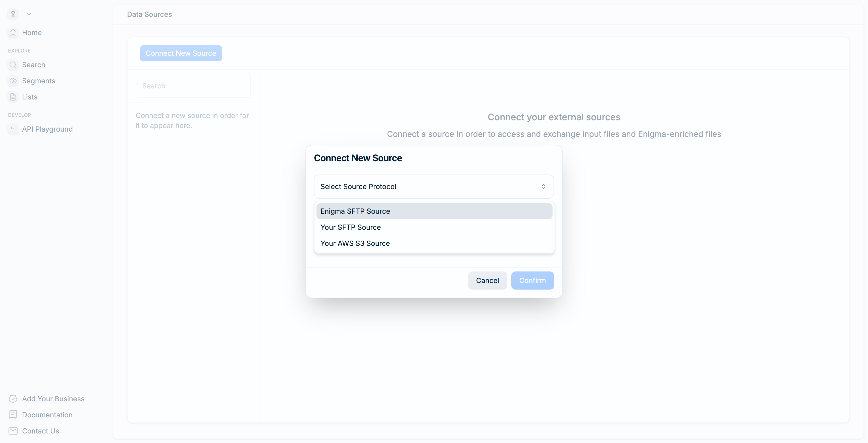Select the Enigma SFTP Source option
This screenshot has height=443, width=868.
click(434, 211)
